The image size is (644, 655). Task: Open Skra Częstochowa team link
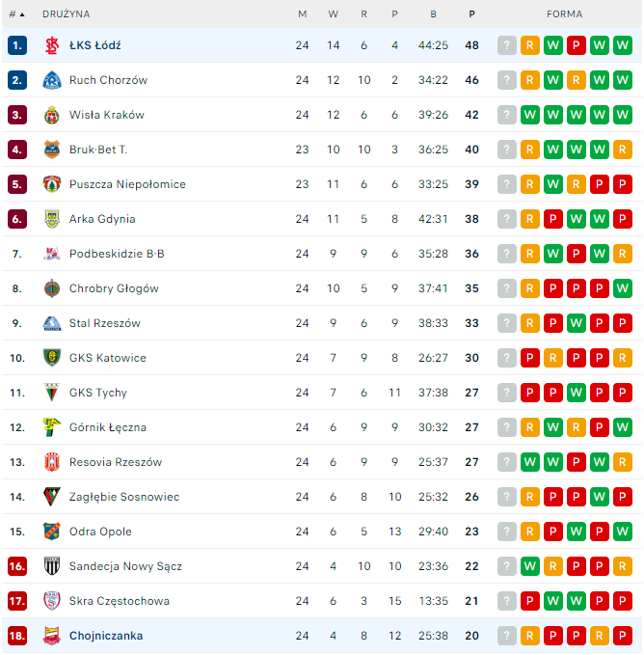tap(120, 601)
